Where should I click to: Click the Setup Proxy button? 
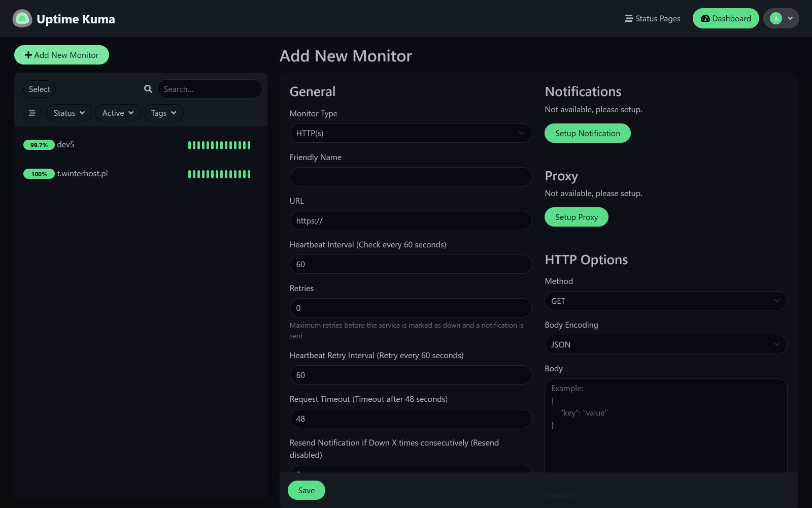[577, 217]
